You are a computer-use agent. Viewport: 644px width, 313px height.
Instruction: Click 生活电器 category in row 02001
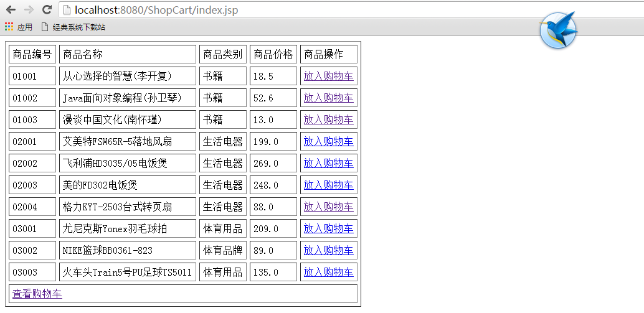[x=223, y=141]
